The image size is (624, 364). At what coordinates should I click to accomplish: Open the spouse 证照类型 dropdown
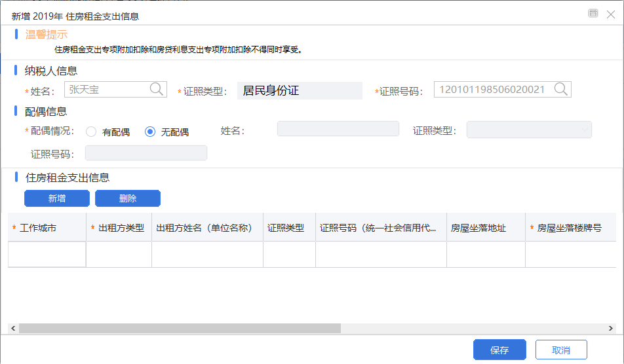pyautogui.click(x=529, y=130)
